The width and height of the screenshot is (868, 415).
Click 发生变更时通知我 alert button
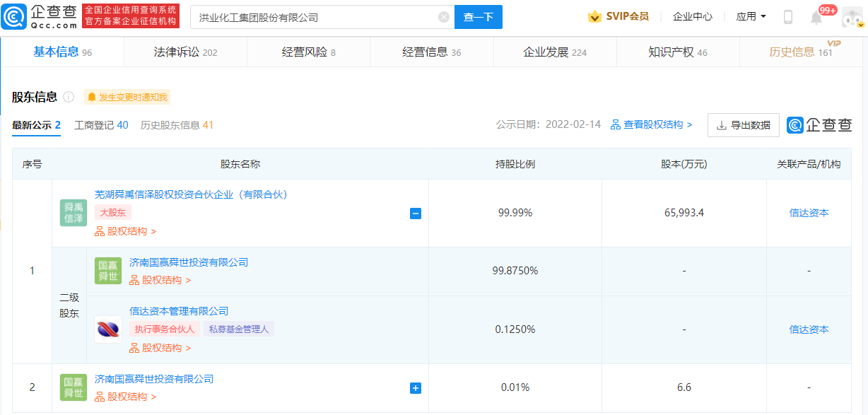pyautogui.click(x=127, y=97)
